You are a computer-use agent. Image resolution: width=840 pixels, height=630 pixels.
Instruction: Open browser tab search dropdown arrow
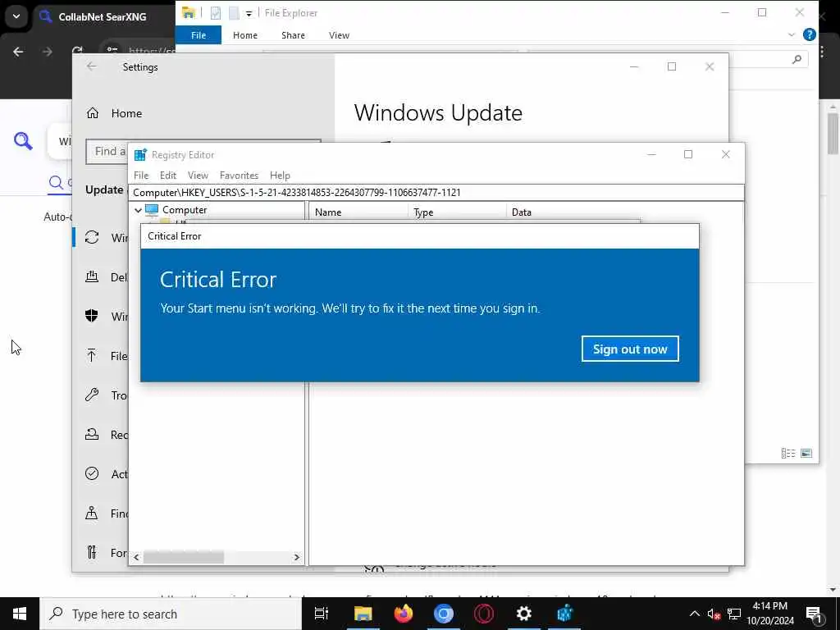pos(16,16)
